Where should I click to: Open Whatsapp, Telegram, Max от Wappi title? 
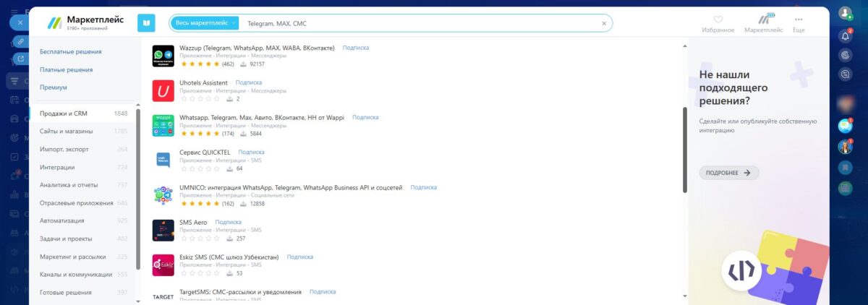262,117
